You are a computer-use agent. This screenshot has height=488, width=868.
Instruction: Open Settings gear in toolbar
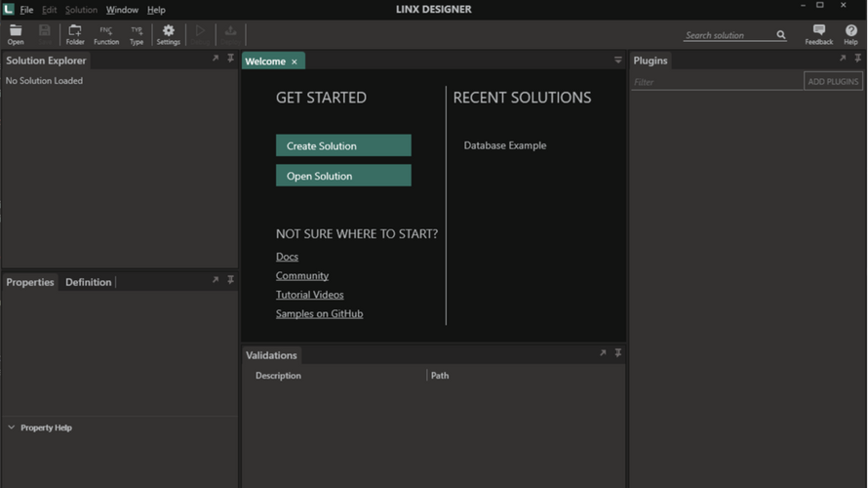click(x=169, y=34)
